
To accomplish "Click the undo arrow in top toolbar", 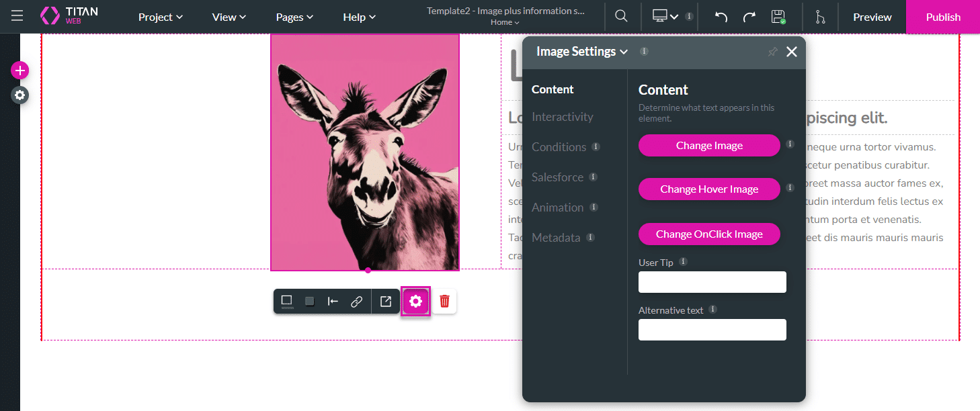I will [721, 17].
